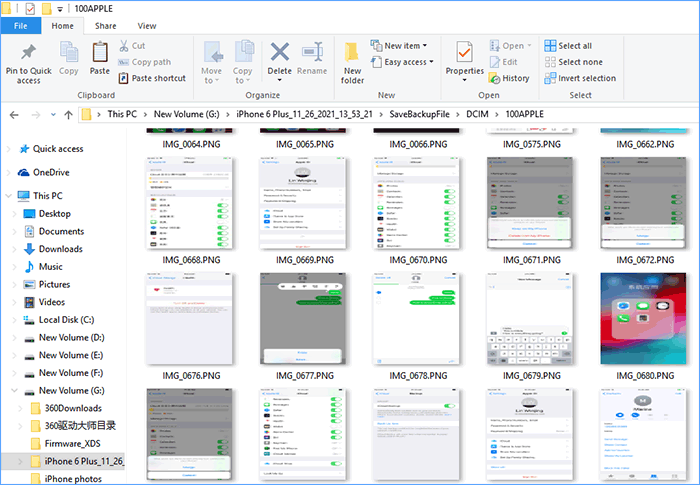Viewport: 700px width, 485px height.
Task: Select New Volume (D:) drive
Action: [64, 338]
